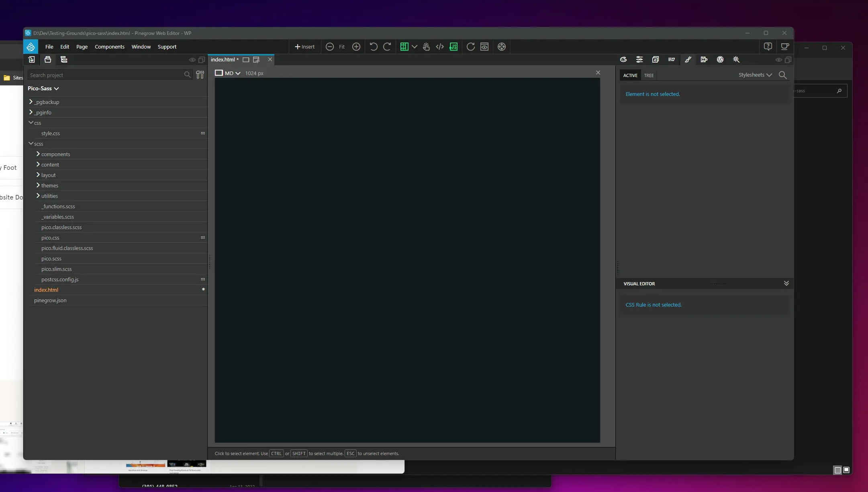Open the visual helpers dropdown arrow
Screen dimensions: 868x492
click(415, 47)
